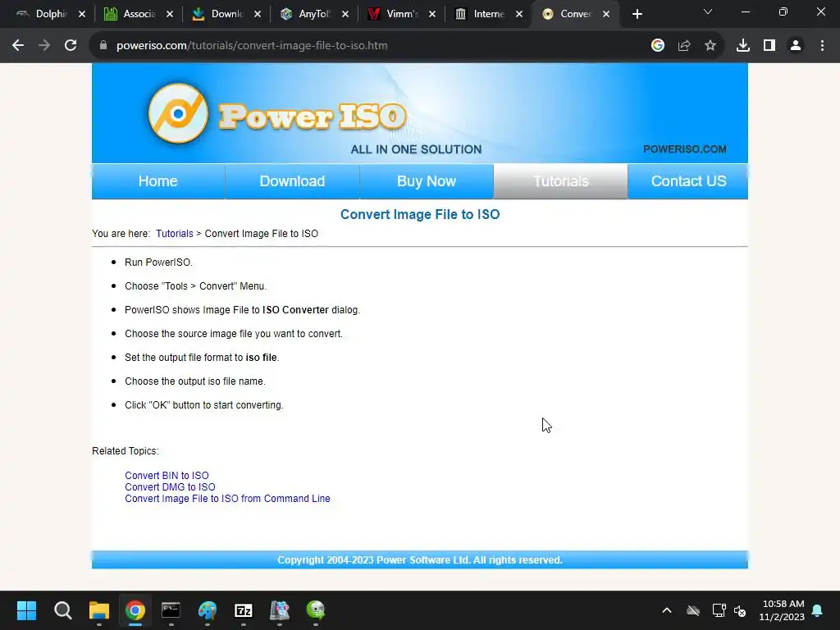
Task: Open File Explorer from taskbar
Action: click(x=99, y=610)
